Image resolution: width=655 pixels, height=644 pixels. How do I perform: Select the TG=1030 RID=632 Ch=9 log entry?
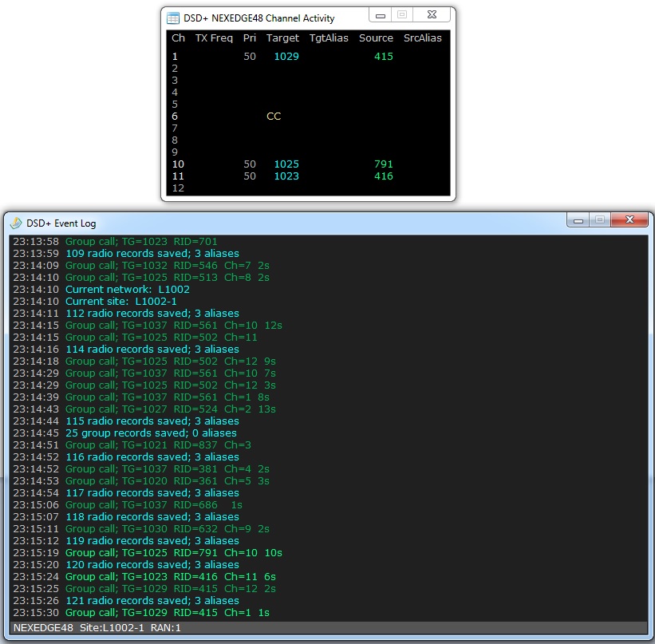click(x=141, y=529)
